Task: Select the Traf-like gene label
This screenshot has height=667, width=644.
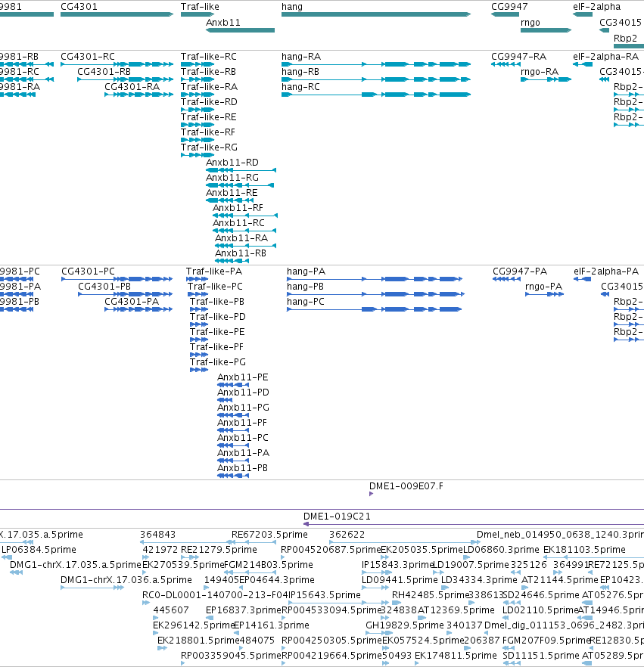Action: pos(200,7)
